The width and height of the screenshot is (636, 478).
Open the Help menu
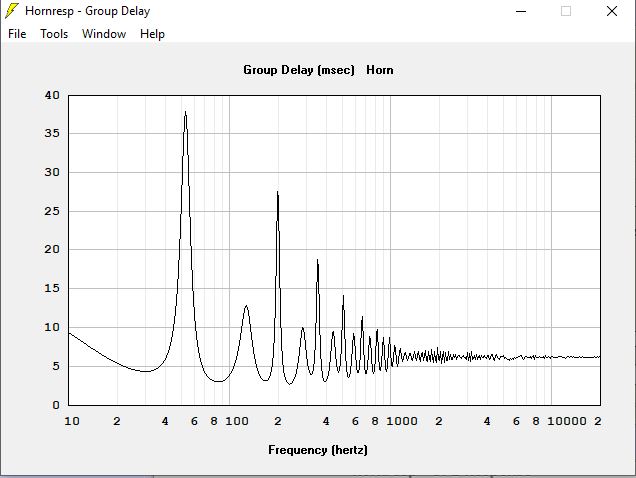[153, 34]
